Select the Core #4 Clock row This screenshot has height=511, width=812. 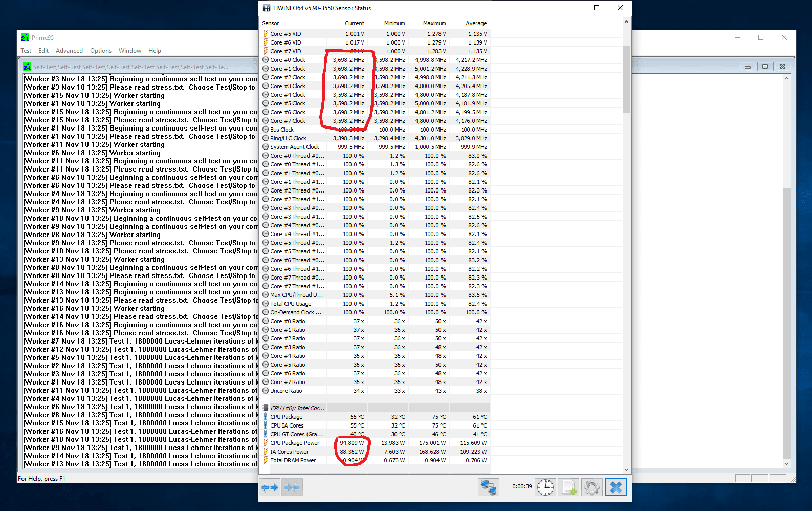click(x=375, y=95)
